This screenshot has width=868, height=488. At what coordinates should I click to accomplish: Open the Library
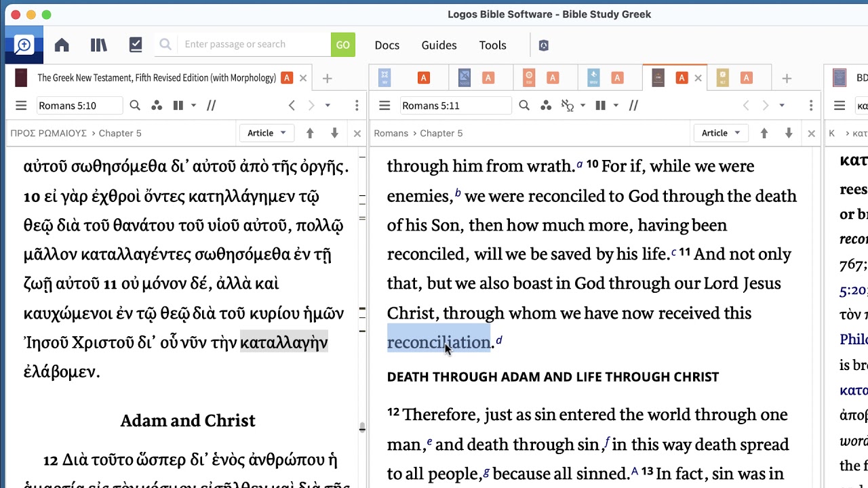coord(99,45)
